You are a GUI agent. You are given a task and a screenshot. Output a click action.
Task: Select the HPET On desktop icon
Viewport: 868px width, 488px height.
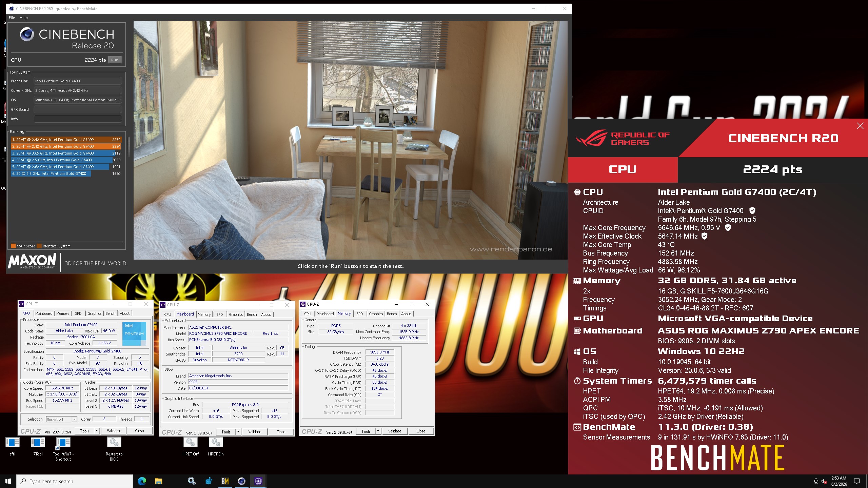click(216, 446)
